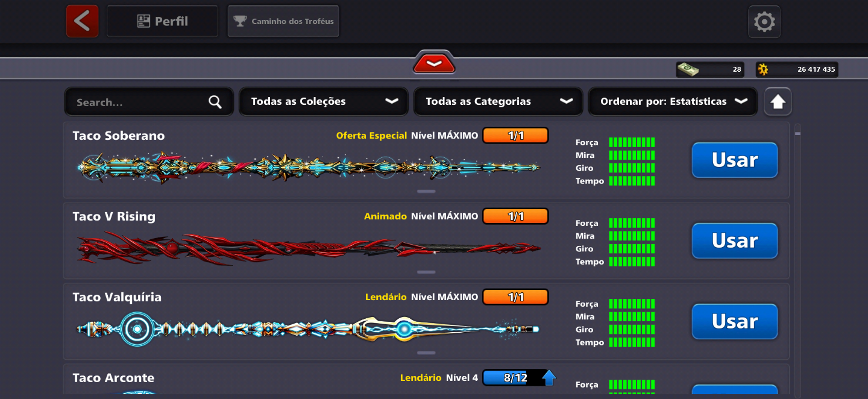The image size is (868, 399).
Task: Tap the blue upgrade arrow on Taco Arconte
Action: 549,378
